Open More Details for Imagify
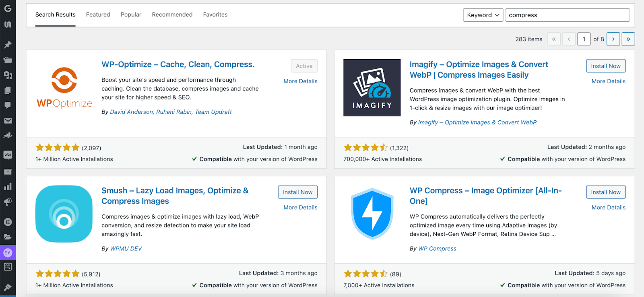The image size is (644, 297). [x=609, y=81]
